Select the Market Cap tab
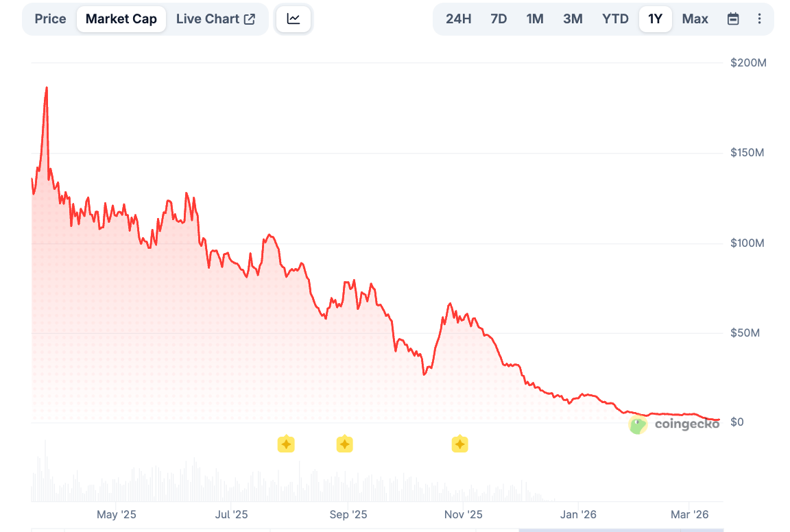The width and height of the screenshot is (790, 532). 121,19
